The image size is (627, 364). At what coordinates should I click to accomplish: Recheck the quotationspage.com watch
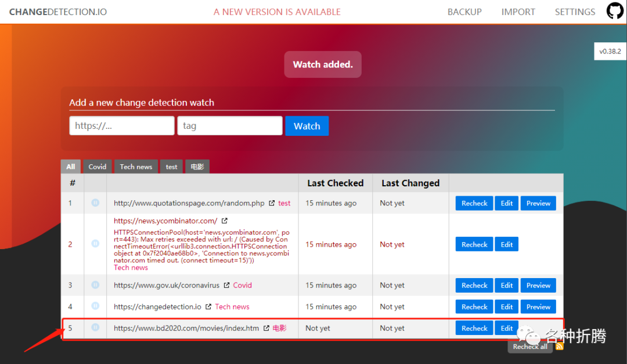pyautogui.click(x=474, y=203)
